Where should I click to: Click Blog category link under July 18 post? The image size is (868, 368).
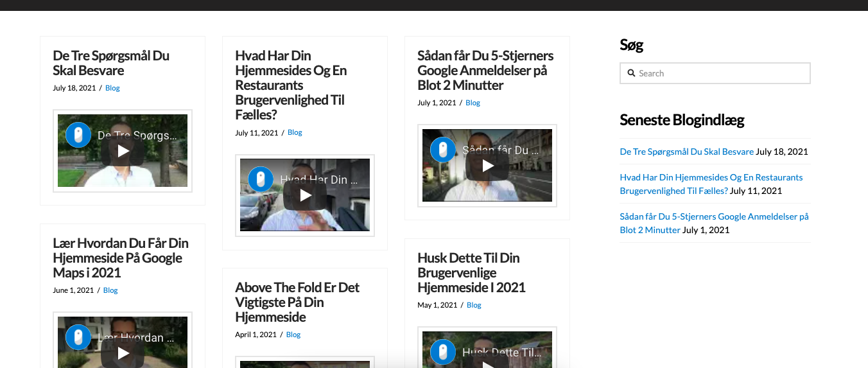pyautogui.click(x=112, y=88)
